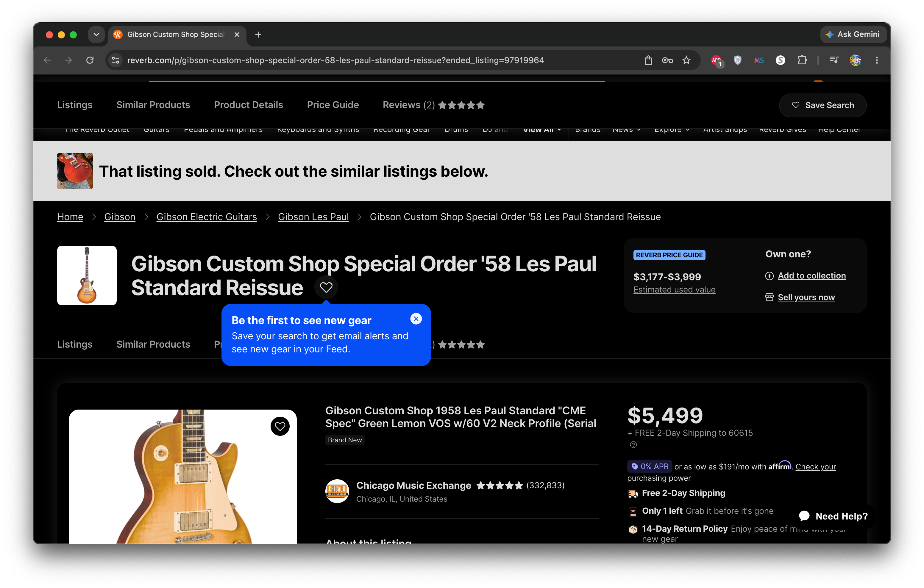Click the plus icon by Add to collection
Image resolution: width=924 pixels, height=588 pixels.
(x=770, y=276)
